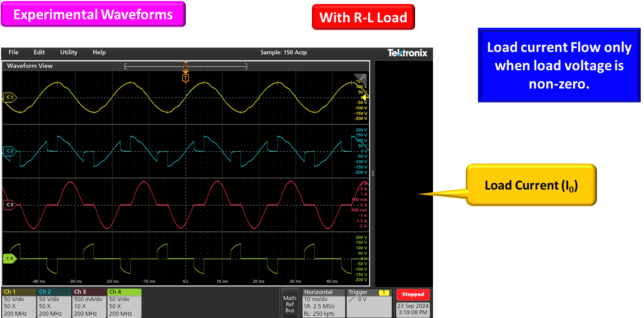Screen dimensions: 644x318
Task: Select the red C3 channel handle
Action: (10, 205)
